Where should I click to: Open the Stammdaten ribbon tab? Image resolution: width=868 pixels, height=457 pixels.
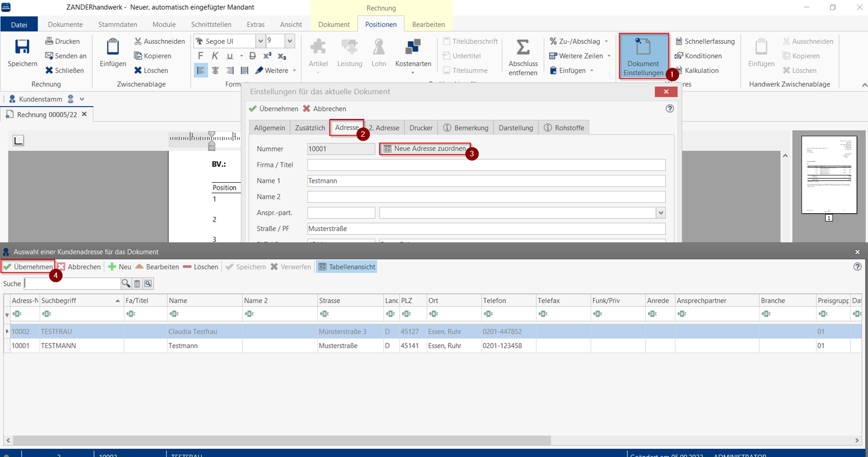point(117,24)
